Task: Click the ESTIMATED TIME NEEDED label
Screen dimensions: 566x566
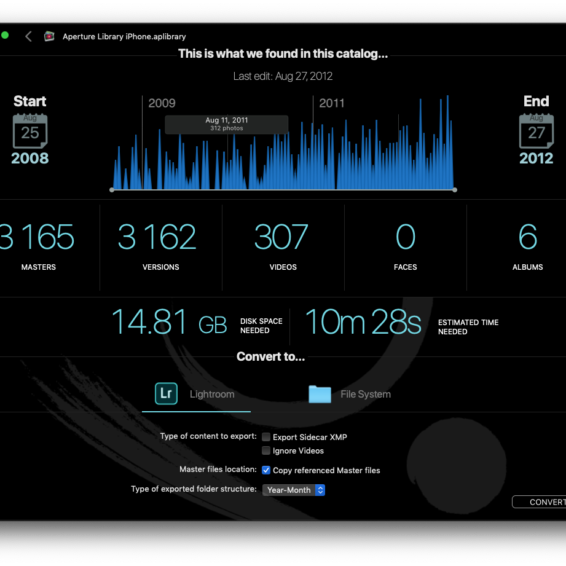Action: pyautogui.click(x=468, y=327)
